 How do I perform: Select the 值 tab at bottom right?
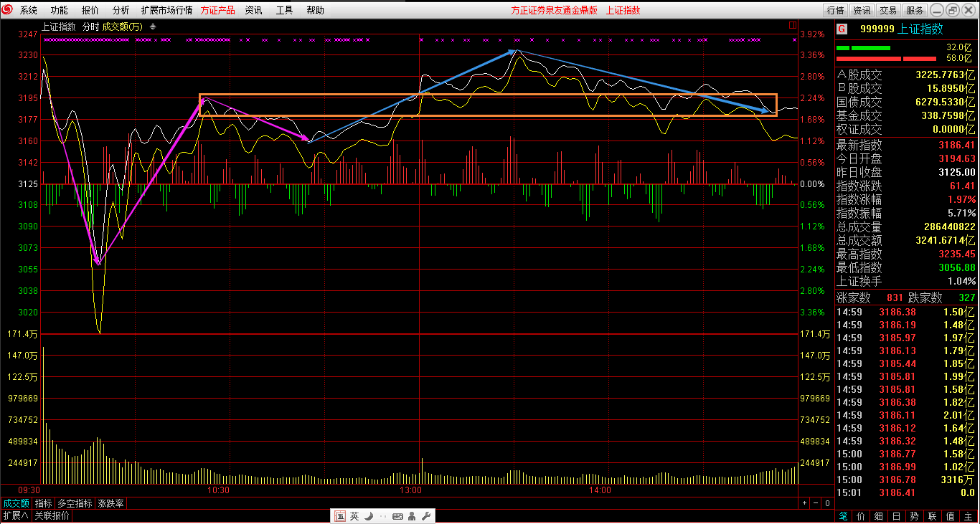(951, 516)
